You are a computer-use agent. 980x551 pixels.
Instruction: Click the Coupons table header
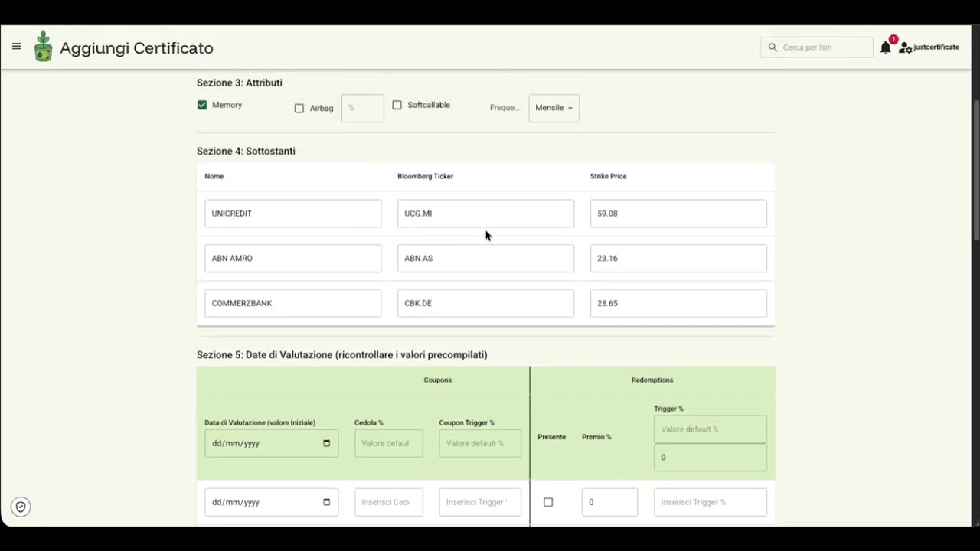coord(438,380)
